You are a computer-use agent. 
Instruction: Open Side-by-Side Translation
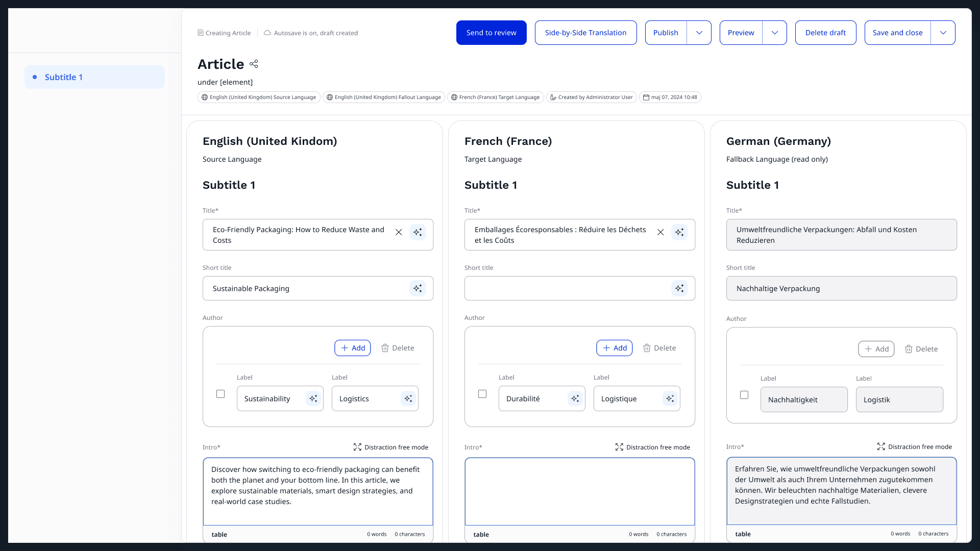(x=585, y=33)
